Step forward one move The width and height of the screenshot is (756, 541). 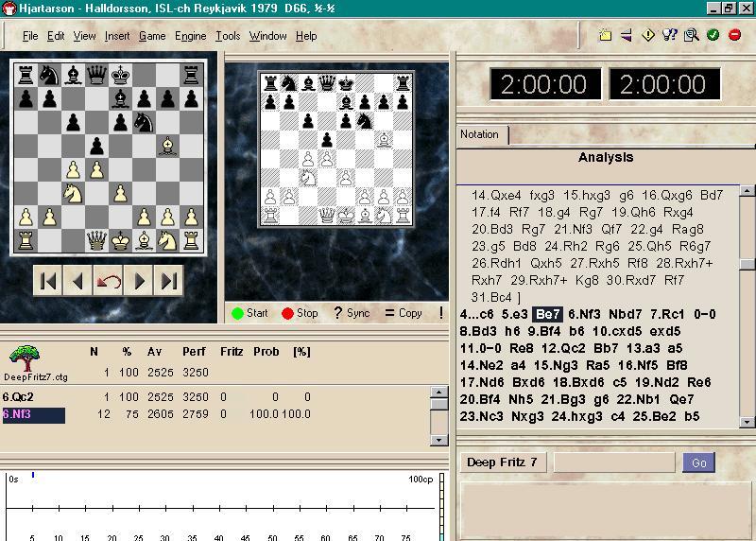(x=139, y=281)
